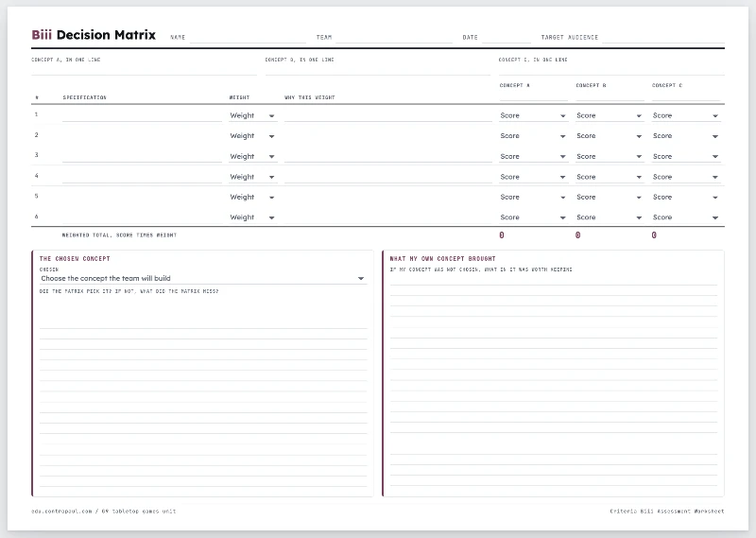Click the Specification field in row 1
Viewport: 756px width, 538px height.
(x=143, y=115)
